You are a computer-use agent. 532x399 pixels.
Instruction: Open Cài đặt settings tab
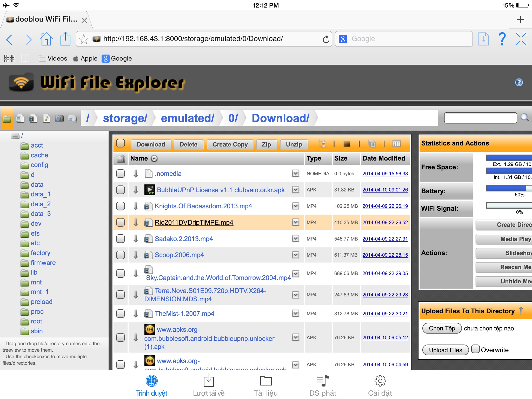(x=380, y=385)
